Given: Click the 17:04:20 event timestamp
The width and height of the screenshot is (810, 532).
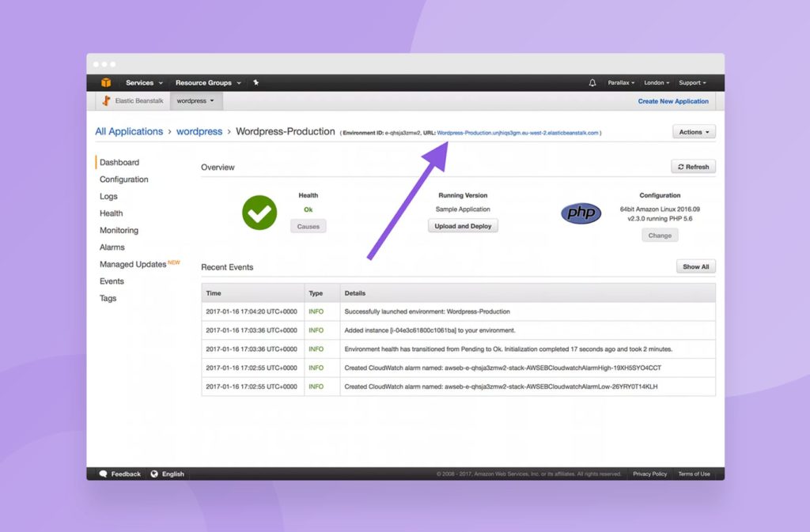Looking at the screenshot, I should [x=252, y=311].
